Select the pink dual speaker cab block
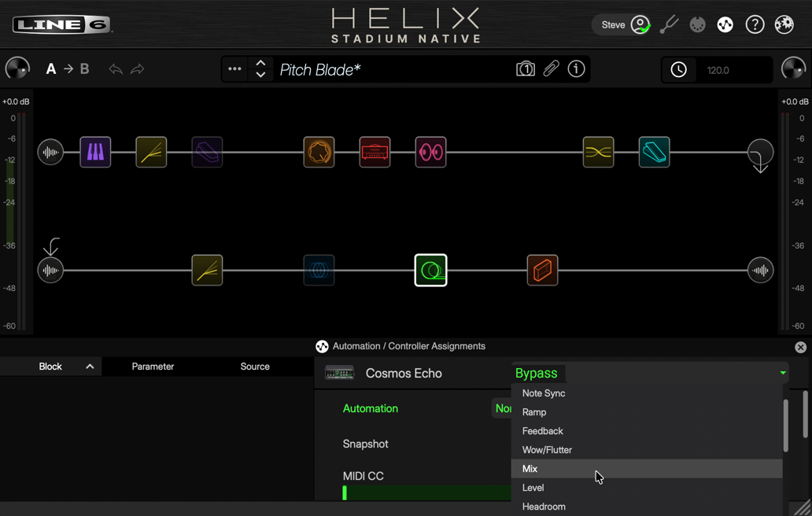The height and width of the screenshot is (516, 812). pos(431,152)
